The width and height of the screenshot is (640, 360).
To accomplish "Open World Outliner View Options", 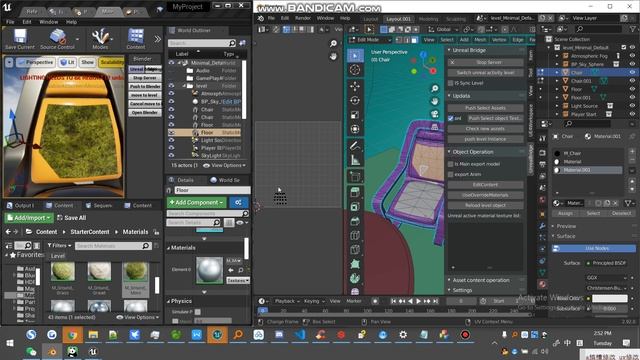I will [224, 165].
